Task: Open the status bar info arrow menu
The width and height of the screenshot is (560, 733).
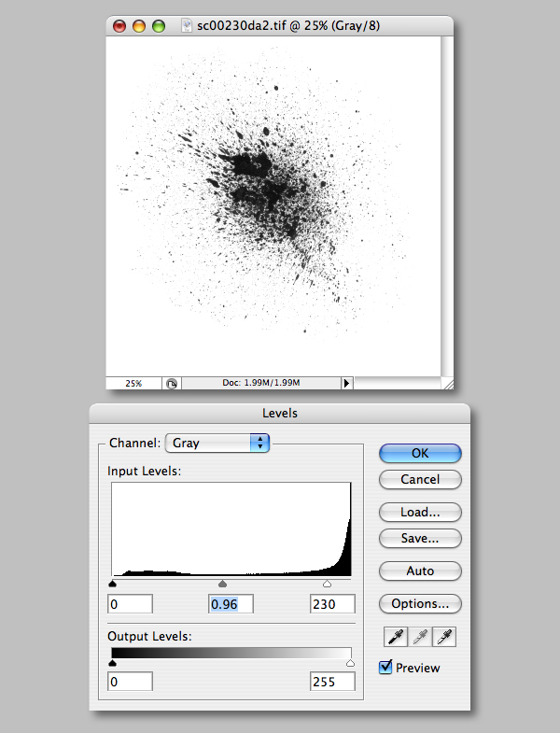Action: (346, 384)
